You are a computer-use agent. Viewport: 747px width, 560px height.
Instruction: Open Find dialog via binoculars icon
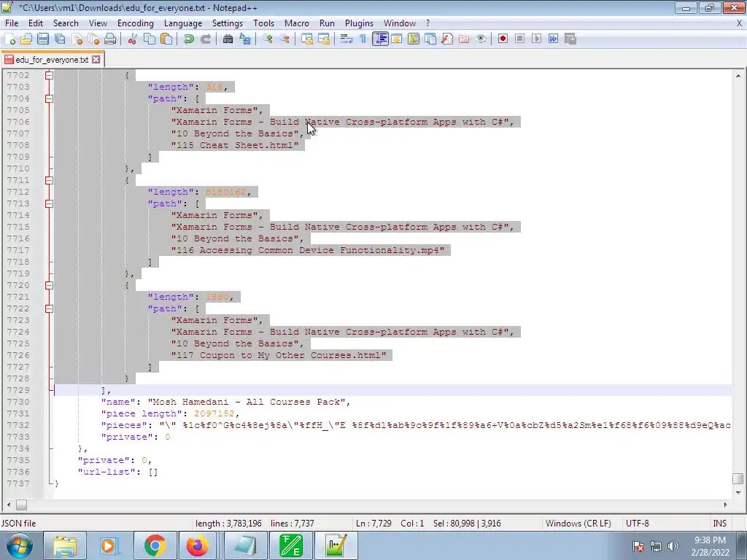click(228, 39)
